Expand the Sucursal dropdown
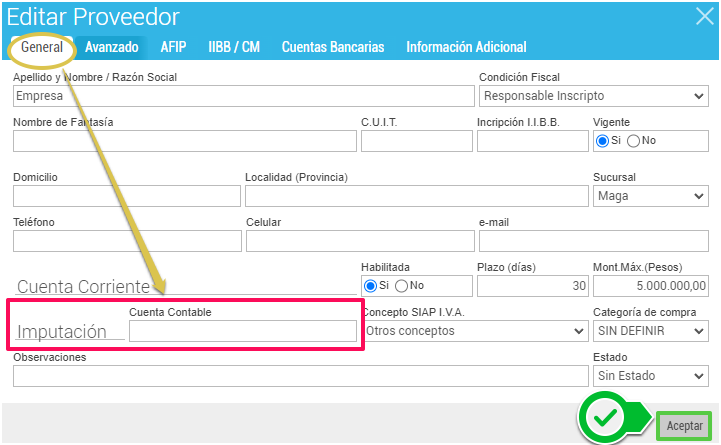721x445 pixels. (651, 196)
